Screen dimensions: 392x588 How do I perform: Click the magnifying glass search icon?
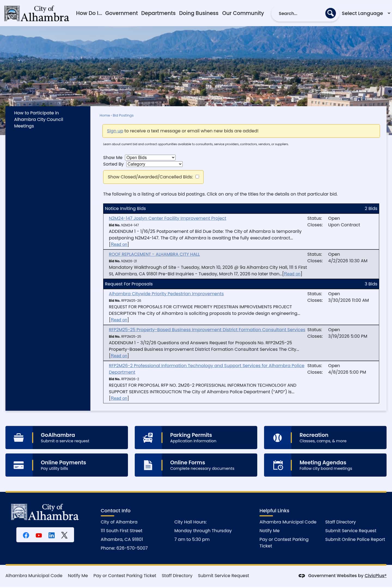pos(330,13)
